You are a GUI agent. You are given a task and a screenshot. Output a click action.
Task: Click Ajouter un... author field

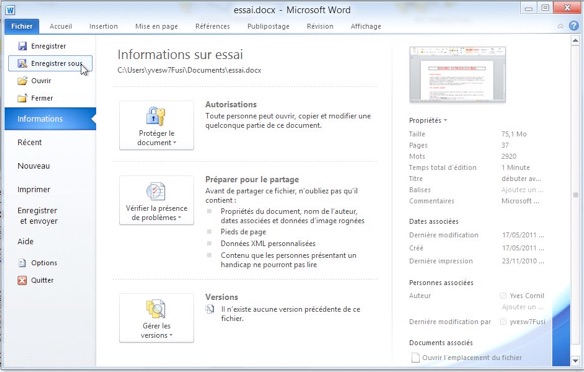[x=523, y=307]
